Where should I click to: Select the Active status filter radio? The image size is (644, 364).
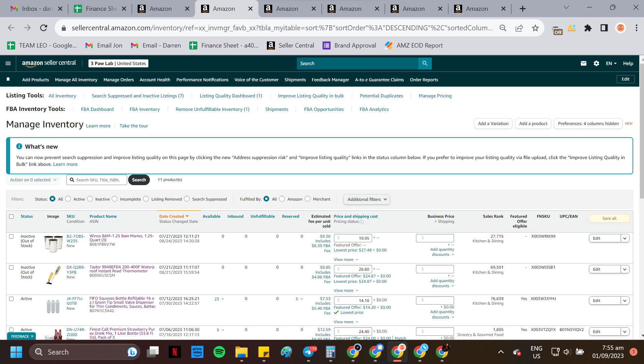pyautogui.click(x=68, y=199)
